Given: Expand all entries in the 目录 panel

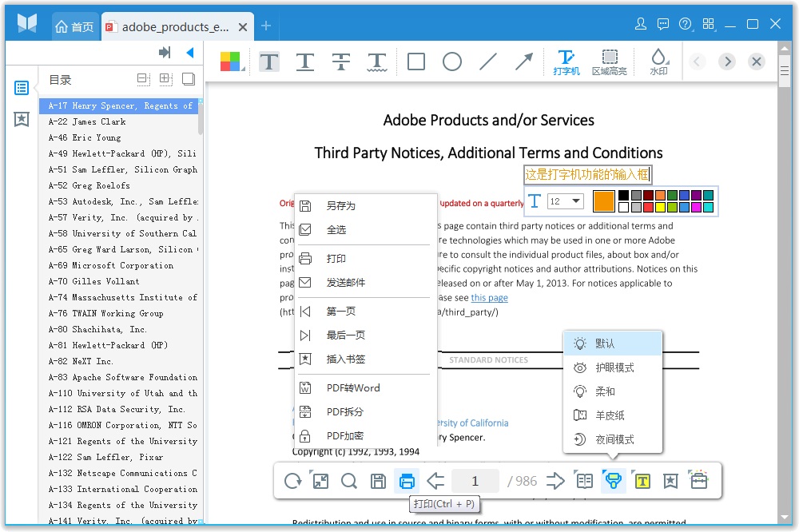Looking at the screenshot, I should pyautogui.click(x=165, y=79).
